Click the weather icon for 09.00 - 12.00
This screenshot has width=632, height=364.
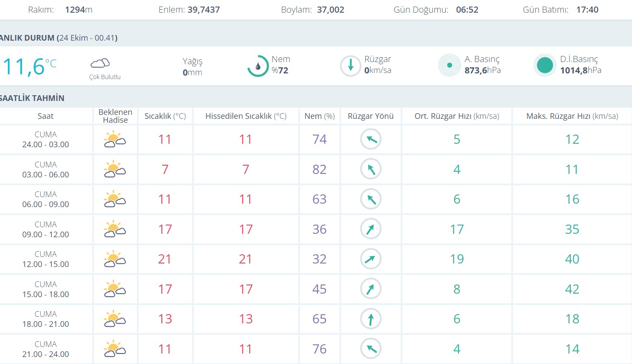(x=115, y=229)
